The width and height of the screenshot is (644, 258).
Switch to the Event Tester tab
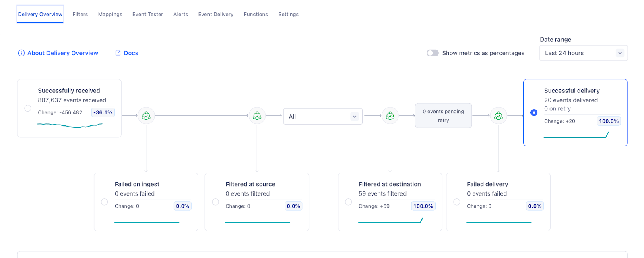148,14
